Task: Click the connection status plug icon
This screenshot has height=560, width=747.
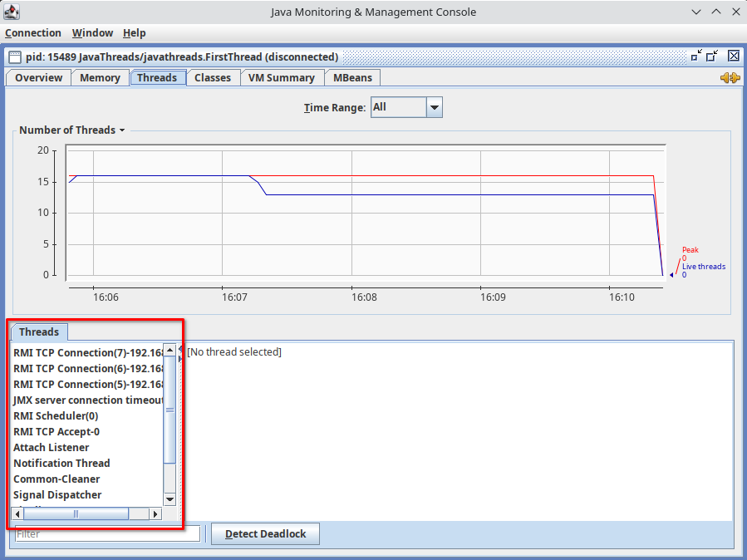Action: (730, 77)
